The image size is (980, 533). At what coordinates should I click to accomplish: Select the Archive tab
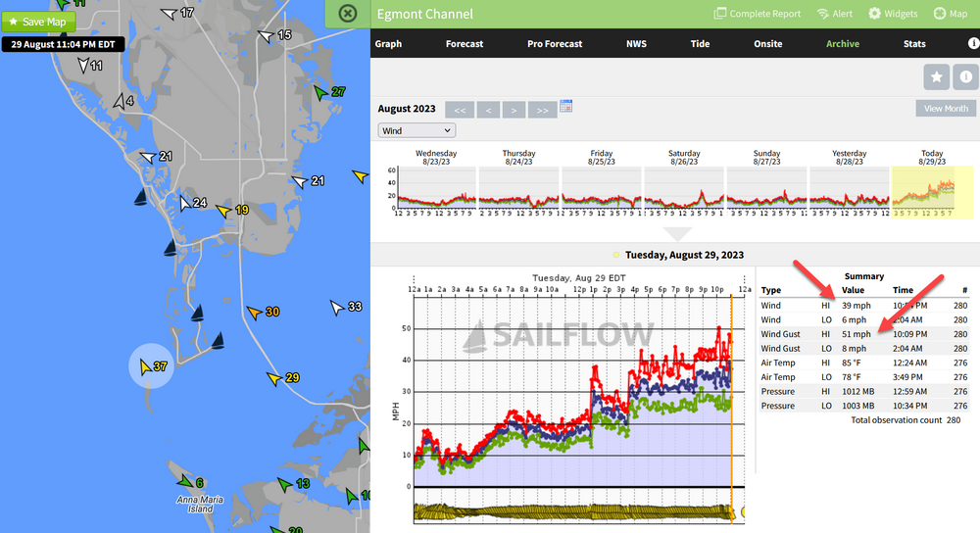coord(843,44)
